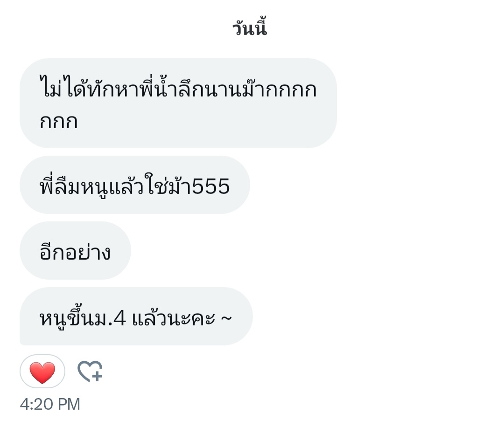The image size is (504, 427).
Task: Click the tilde ending the last message
Action: tap(226, 318)
